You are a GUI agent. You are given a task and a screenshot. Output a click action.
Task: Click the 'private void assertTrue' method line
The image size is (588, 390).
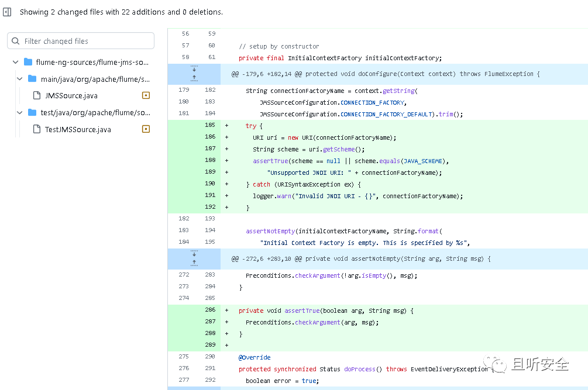[326, 311]
